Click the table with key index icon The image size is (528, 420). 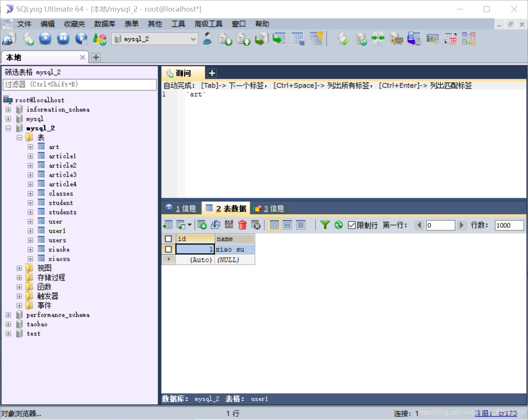(316, 38)
